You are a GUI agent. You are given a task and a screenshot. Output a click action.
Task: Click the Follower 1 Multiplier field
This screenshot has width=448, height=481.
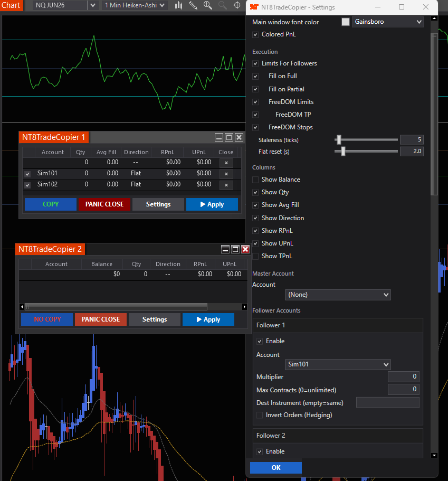click(x=404, y=376)
